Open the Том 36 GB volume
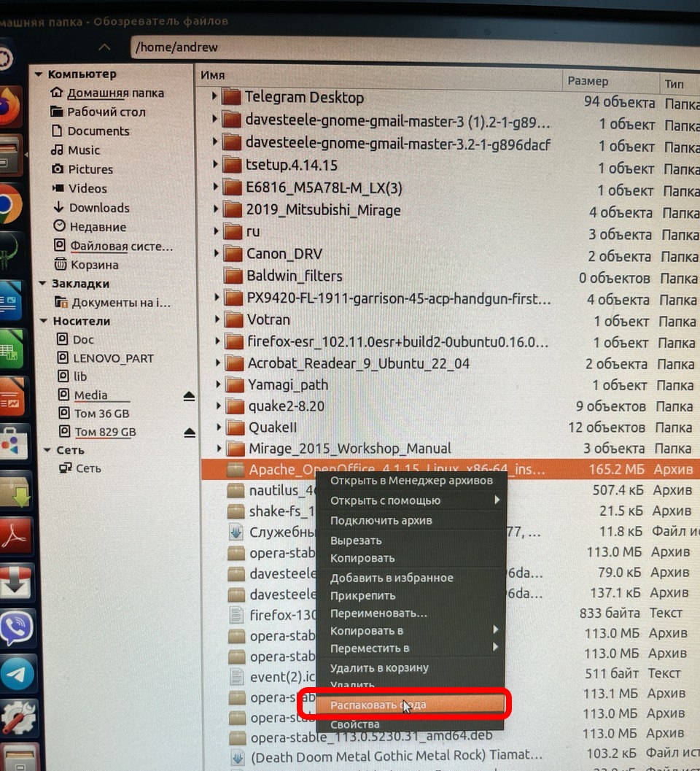The height and width of the screenshot is (771, 700). pos(101,414)
